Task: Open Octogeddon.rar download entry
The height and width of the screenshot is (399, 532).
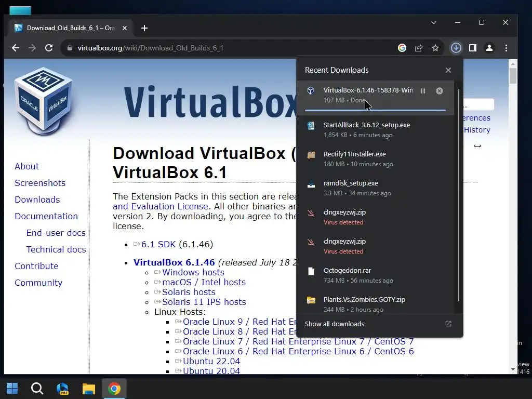Action: coord(375,275)
